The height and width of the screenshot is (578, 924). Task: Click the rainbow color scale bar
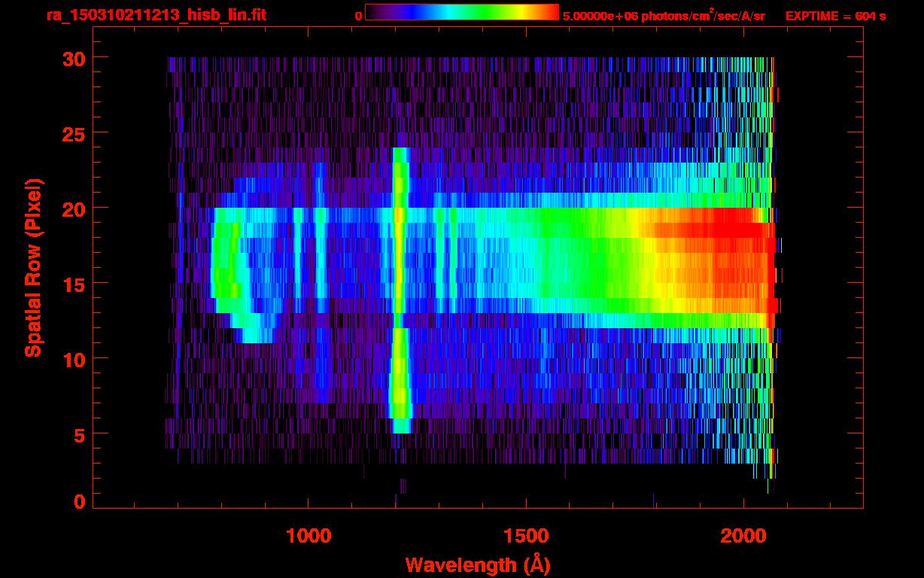pyautogui.click(x=462, y=12)
